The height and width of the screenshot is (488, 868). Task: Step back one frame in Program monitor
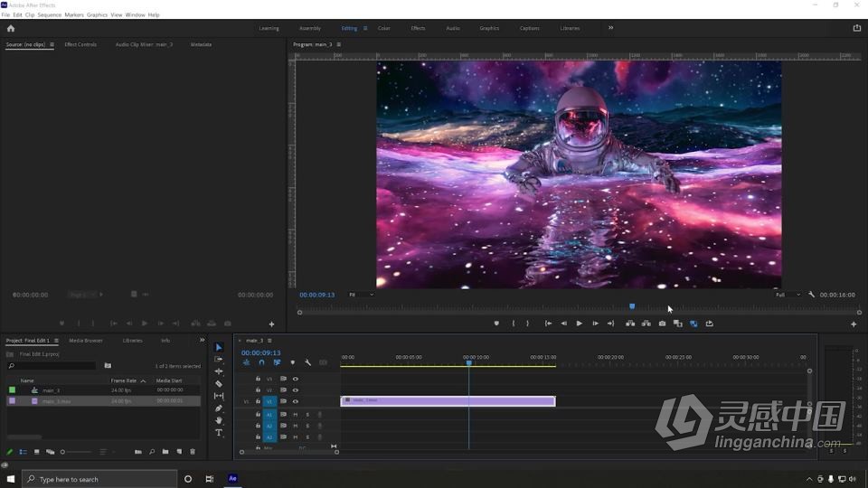pyautogui.click(x=563, y=324)
